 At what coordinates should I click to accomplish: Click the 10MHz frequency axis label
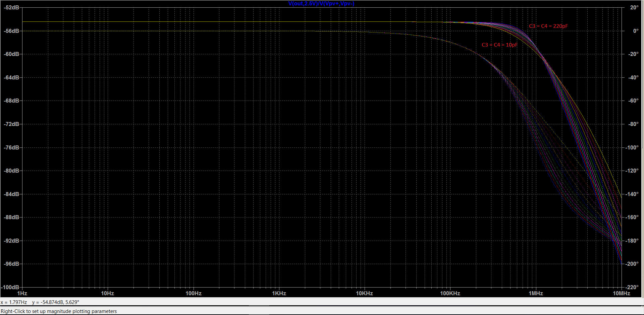click(x=622, y=293)
